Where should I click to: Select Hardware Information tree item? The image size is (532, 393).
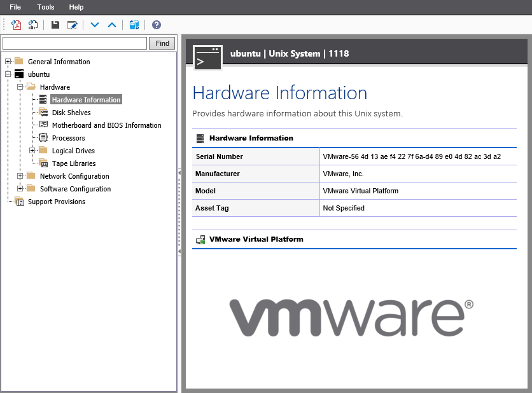tap(86, 100)
